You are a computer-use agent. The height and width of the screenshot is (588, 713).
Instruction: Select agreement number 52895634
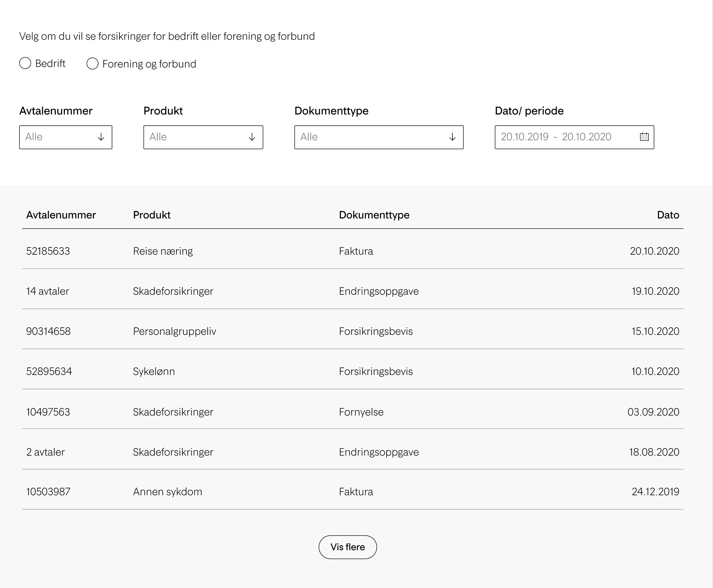pos(49,371)
